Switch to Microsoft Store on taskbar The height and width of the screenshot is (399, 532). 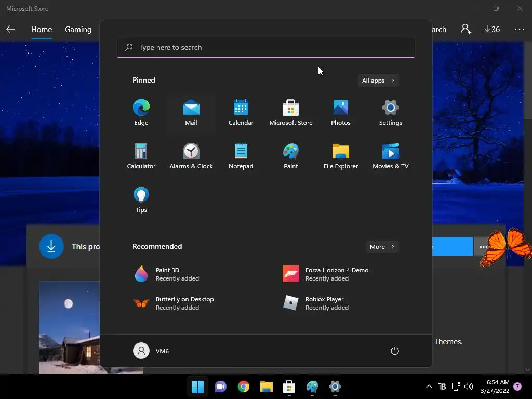(289, 387)
